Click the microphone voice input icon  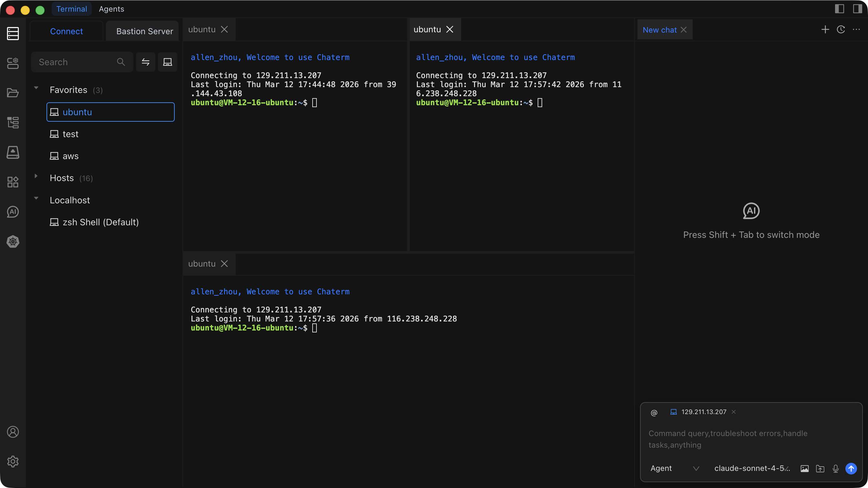coord(836,468)
